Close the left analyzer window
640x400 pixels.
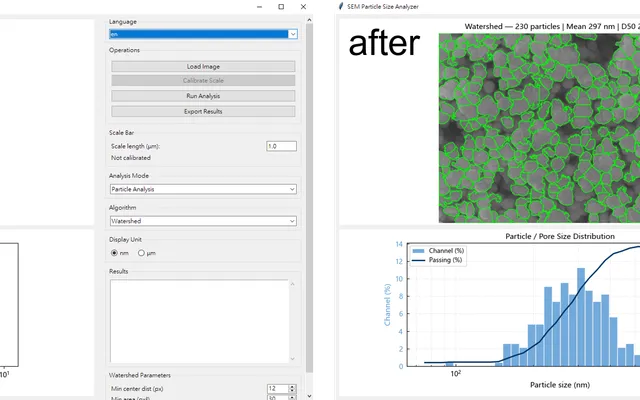[x=303, y=7]
